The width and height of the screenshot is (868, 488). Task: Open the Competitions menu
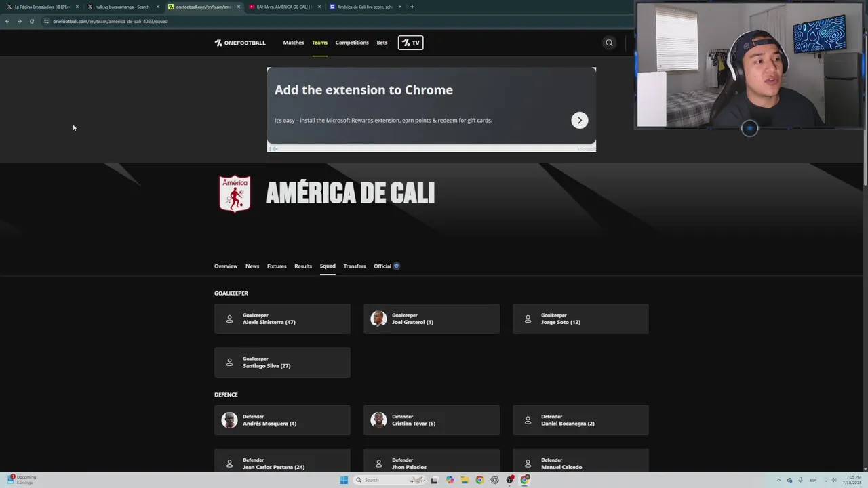coord(352,43)
